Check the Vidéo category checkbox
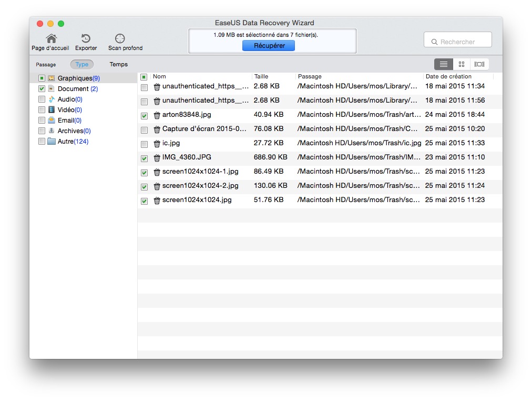Image resolution: width=532 pixels, height=401 pixels. pyautogui.click(x=42, y=110)
